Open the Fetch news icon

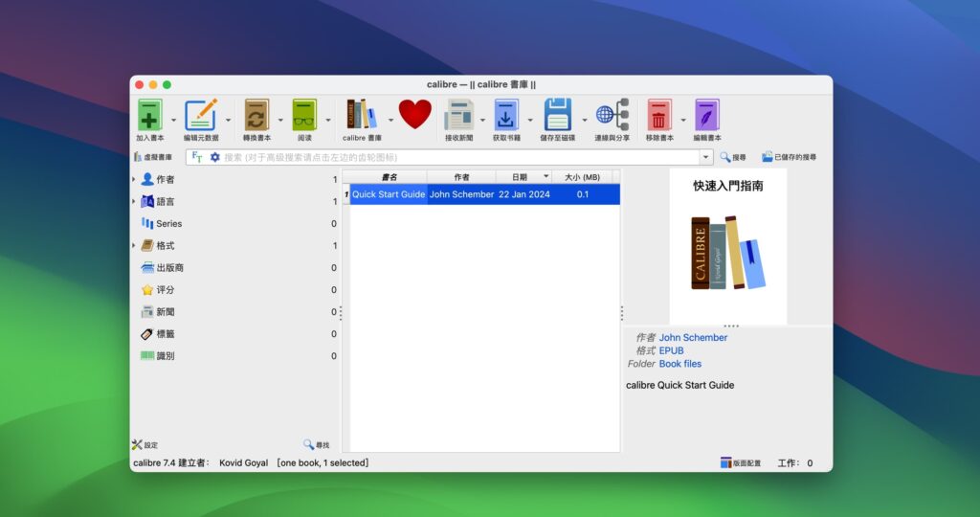458,115
